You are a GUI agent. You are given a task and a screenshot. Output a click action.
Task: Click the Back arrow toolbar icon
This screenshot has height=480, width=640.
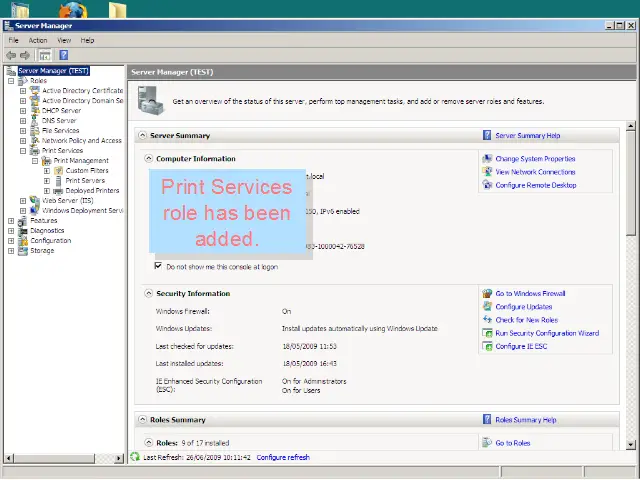tap(11, 55)
